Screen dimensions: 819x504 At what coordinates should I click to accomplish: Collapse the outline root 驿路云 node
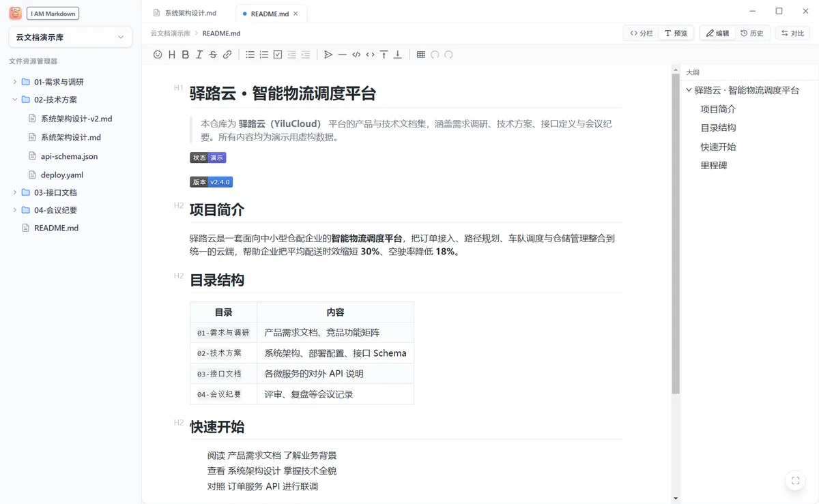689,90
